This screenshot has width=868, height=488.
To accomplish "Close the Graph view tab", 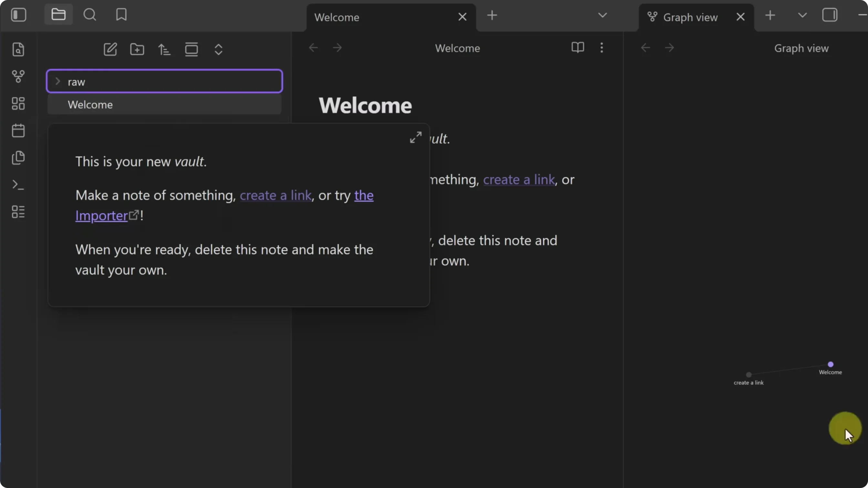I will pos(740,17).
